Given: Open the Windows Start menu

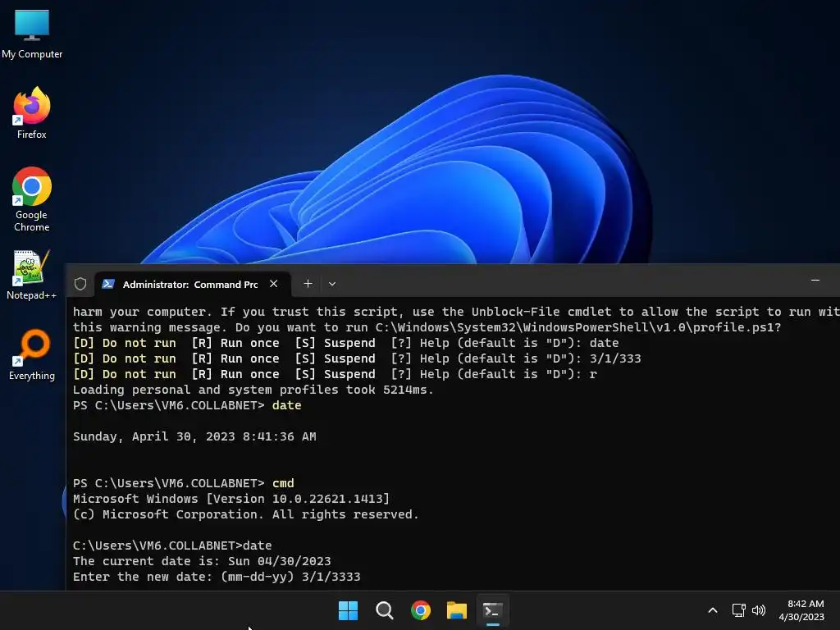Looking at the screenshot, I should [x=348, y=610].
